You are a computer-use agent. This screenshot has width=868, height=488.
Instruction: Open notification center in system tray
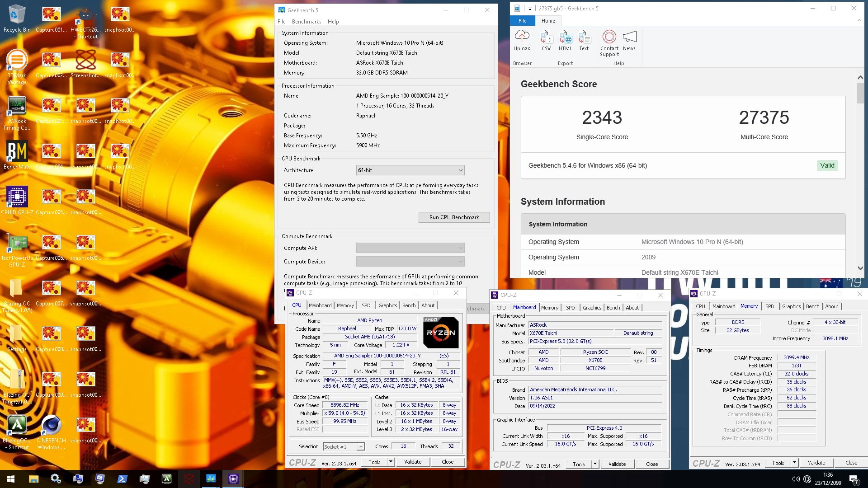pyautogui.click(x=854, y=479)
